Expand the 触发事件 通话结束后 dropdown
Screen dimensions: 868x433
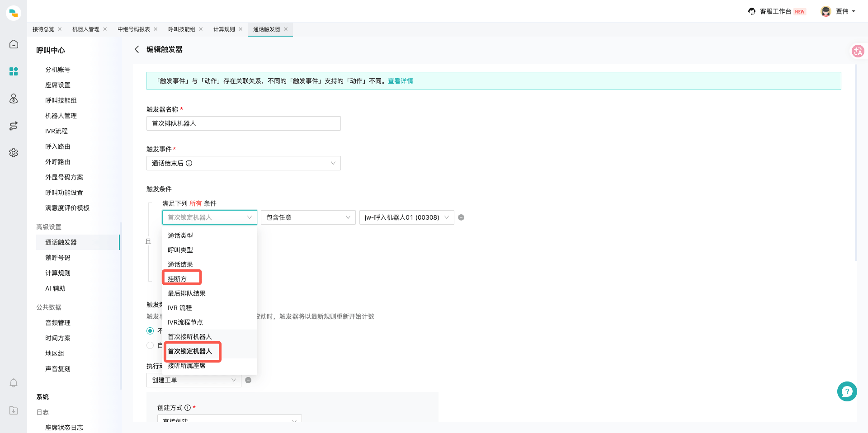(243, 163)
